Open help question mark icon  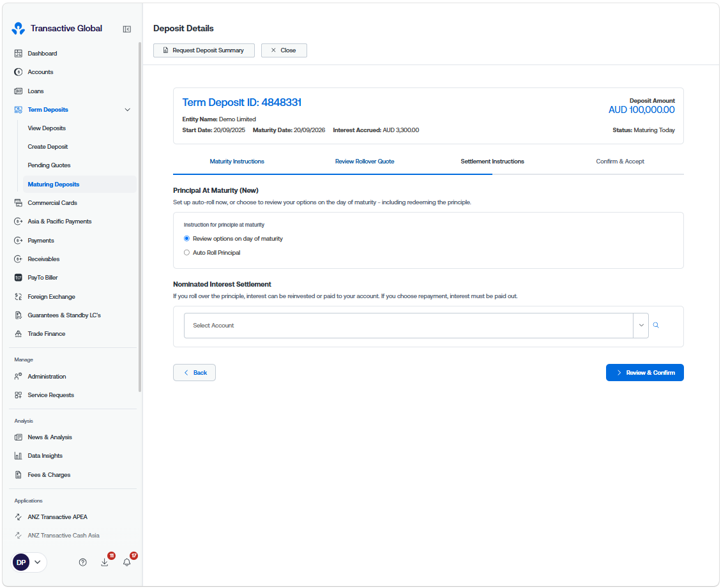tap(83, 562)
